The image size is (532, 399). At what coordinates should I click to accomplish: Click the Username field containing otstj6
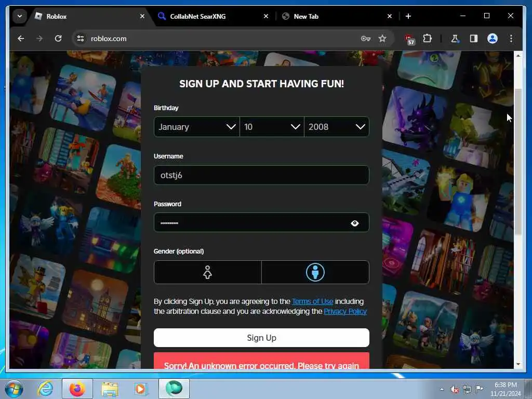tap(261, 175)
